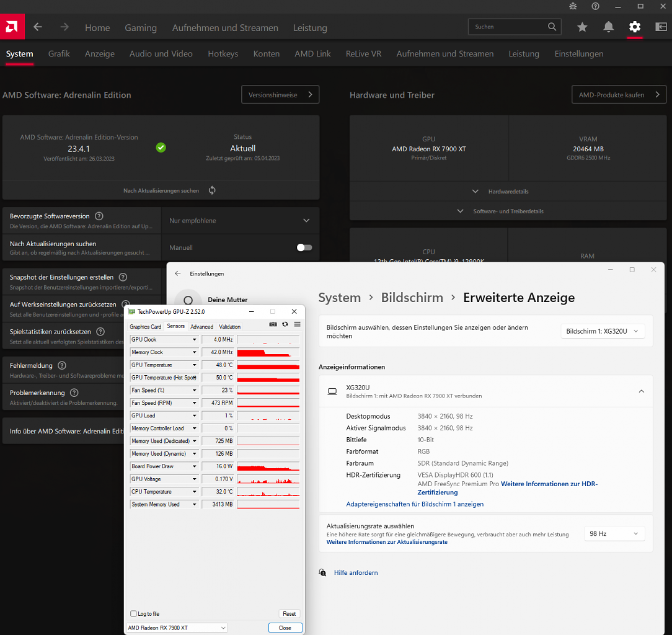
Task: Click the Memory Clock sensor graph
Action: click(268, 352)
